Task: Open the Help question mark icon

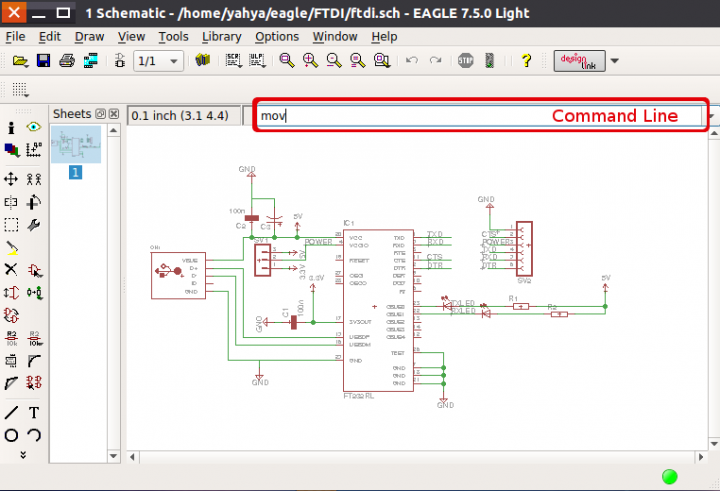Action: coord(526,61)
